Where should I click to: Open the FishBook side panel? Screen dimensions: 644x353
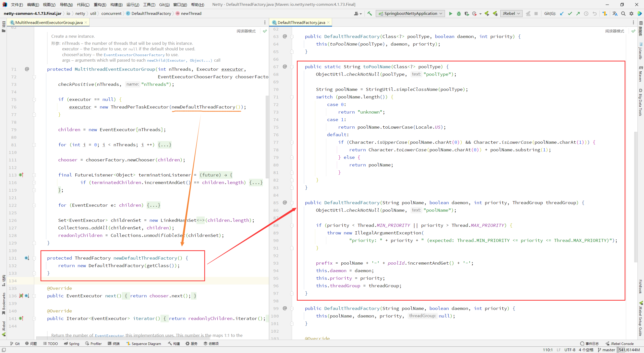(641, 287)
